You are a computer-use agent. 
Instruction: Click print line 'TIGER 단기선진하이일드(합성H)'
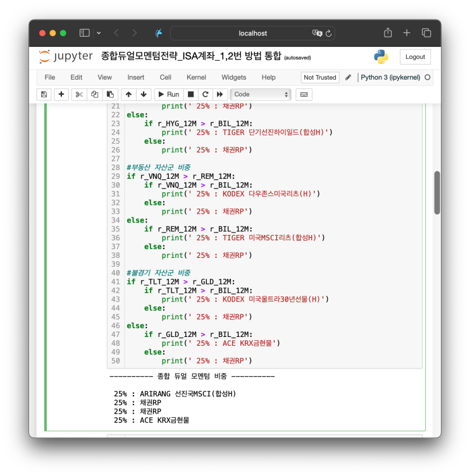point(247,132)
